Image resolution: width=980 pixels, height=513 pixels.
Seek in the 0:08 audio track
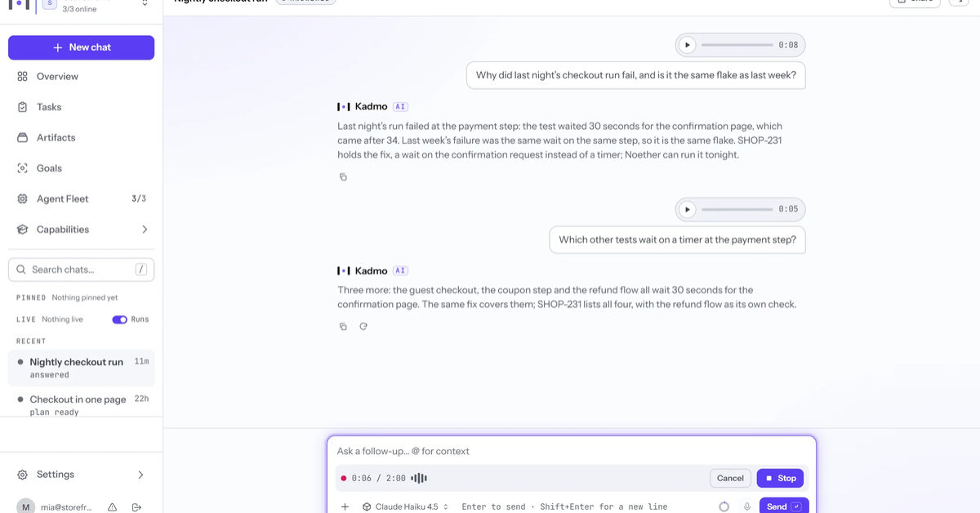[x=737, y=45]
